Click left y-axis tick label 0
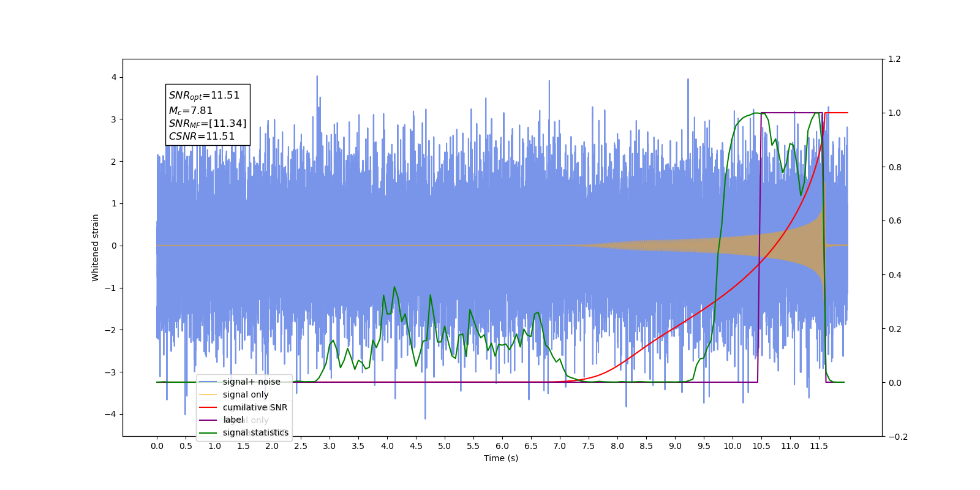Image resolution: width=980 pixels, height=490 pixels. 114,246
